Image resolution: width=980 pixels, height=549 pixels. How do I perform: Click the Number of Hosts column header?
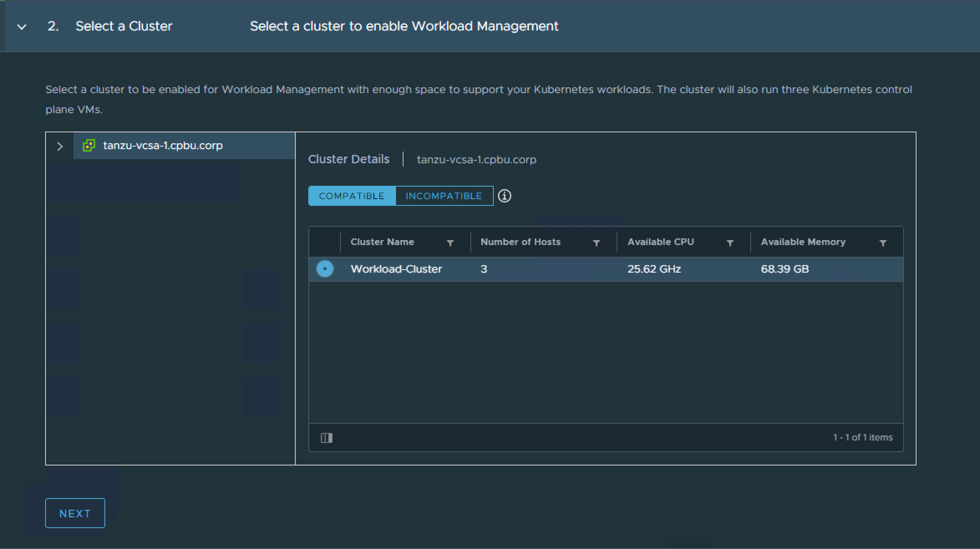[520, 242]
